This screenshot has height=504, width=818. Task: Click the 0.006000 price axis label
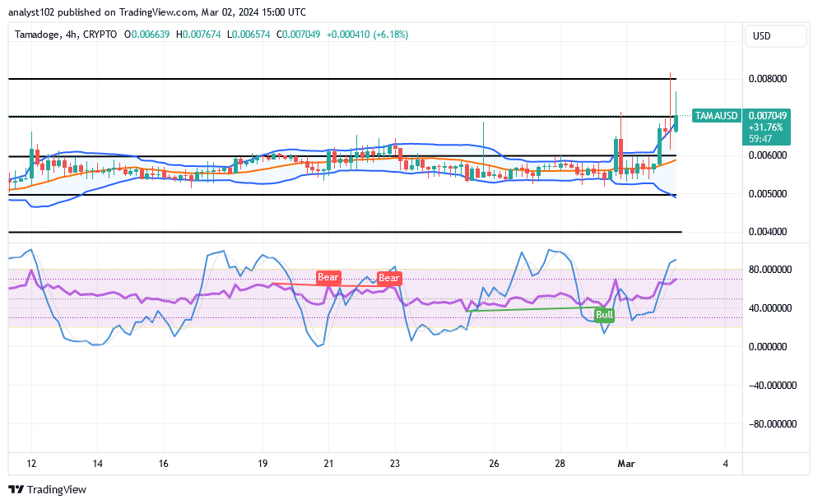click(768, 155)
